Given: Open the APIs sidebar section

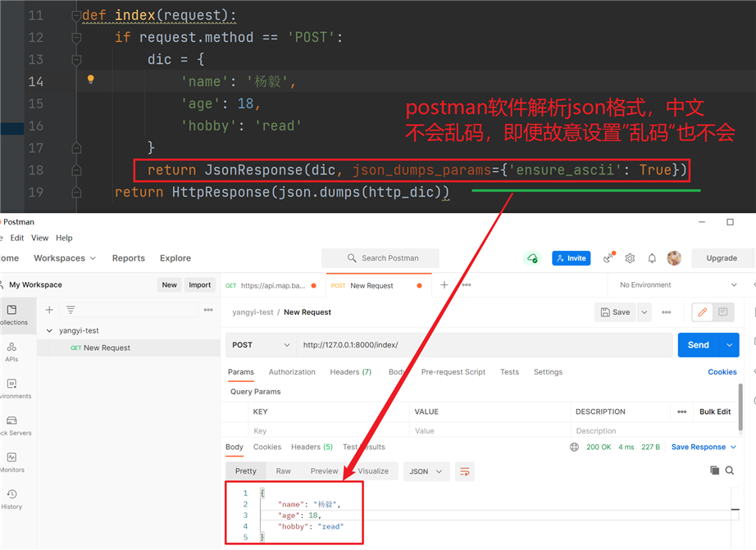Looking at the screenshot, I should point(11,352).
